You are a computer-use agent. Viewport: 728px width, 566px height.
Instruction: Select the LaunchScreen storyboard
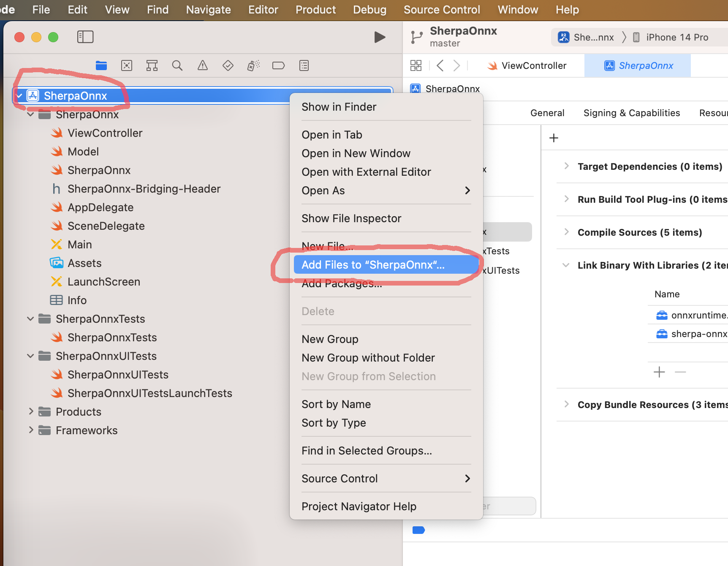click(95, 282)
